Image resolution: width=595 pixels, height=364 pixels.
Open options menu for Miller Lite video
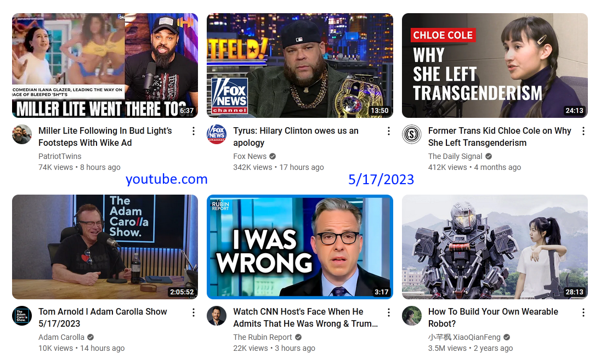[194, 131]
